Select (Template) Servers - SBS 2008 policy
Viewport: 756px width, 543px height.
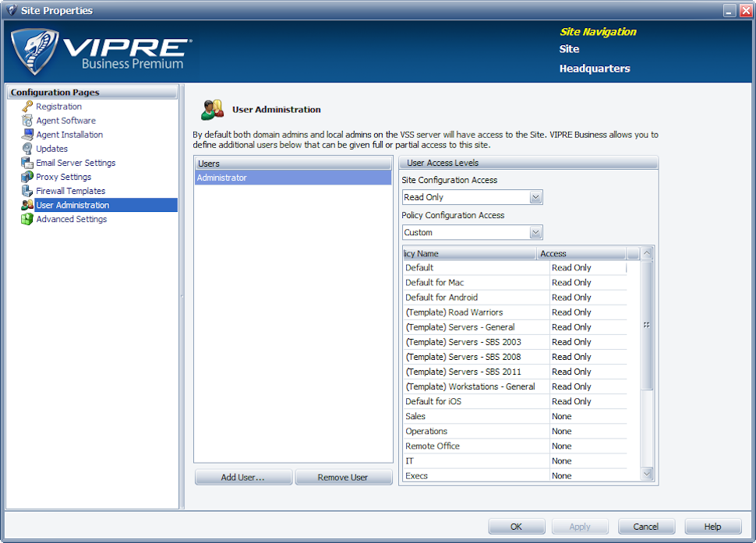515,357
